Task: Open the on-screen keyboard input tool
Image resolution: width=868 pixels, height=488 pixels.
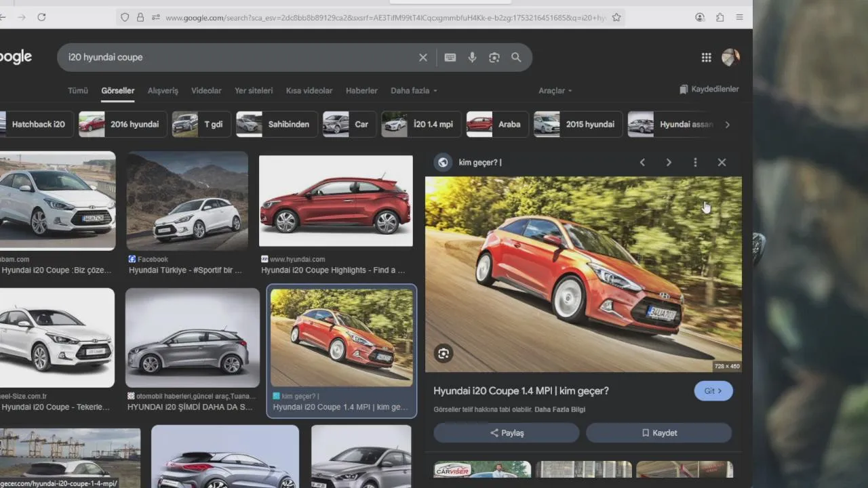Action: click(x=450, y=58)
